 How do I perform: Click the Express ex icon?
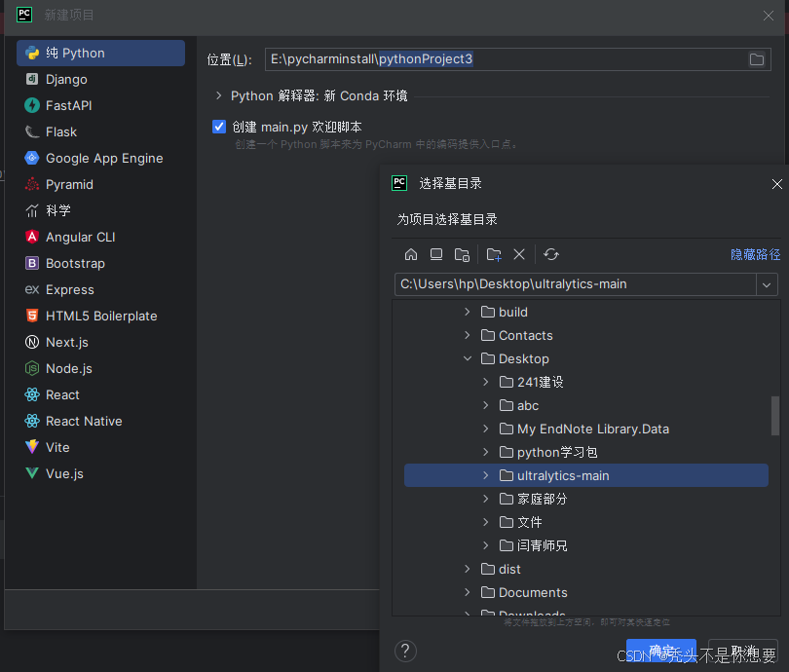[x=32, y=289]
